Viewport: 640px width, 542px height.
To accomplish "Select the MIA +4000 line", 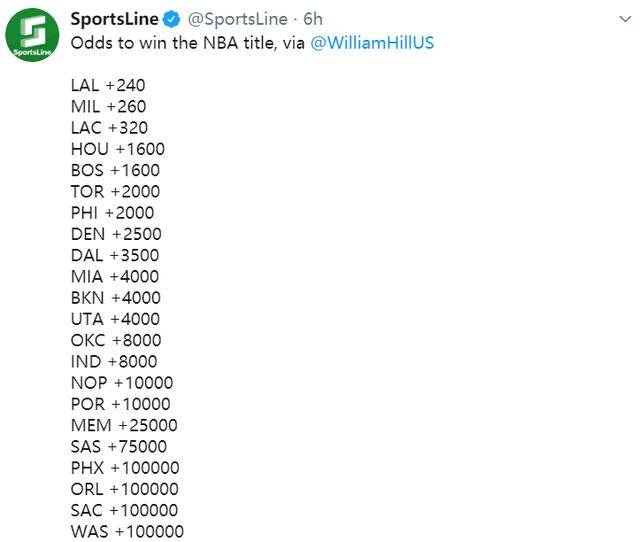I will click(x=115, y=276).
